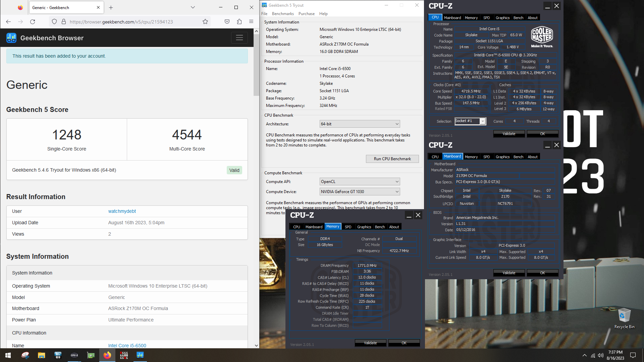Click the taskbar clock showing 7:37 PM
The height and width of the screenshot is (362, 644).
615,355
